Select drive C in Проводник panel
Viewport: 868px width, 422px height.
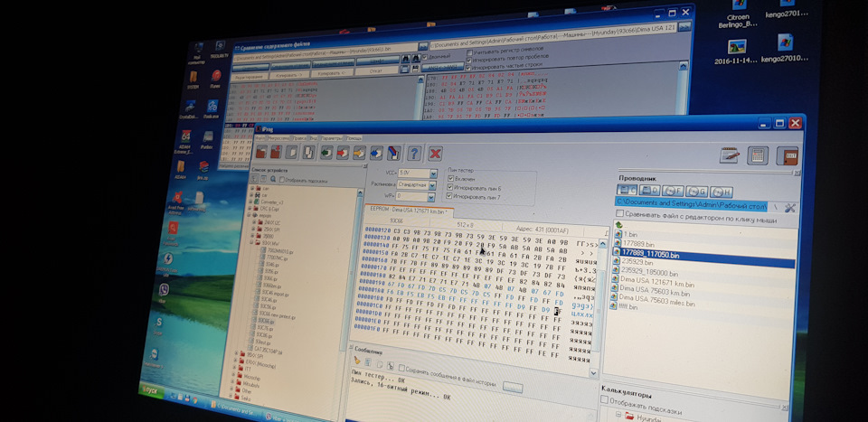tap(626, 191)
